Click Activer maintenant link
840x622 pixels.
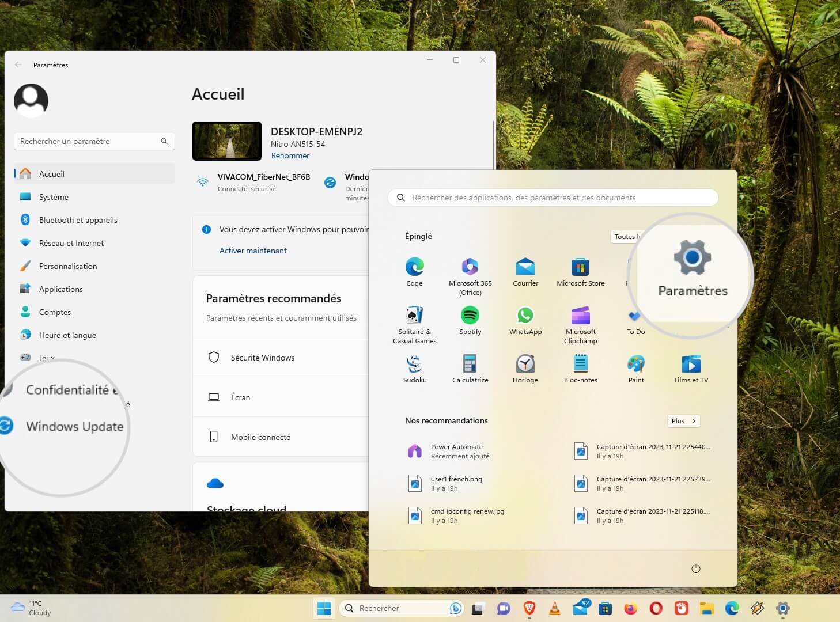tap(253, 251)
